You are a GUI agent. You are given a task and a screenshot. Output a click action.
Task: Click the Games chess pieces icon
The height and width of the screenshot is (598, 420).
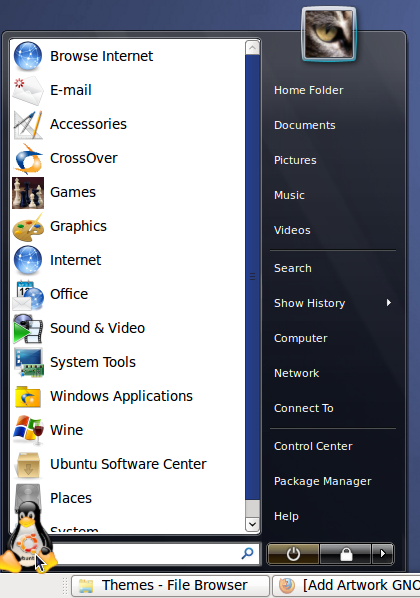28,193
